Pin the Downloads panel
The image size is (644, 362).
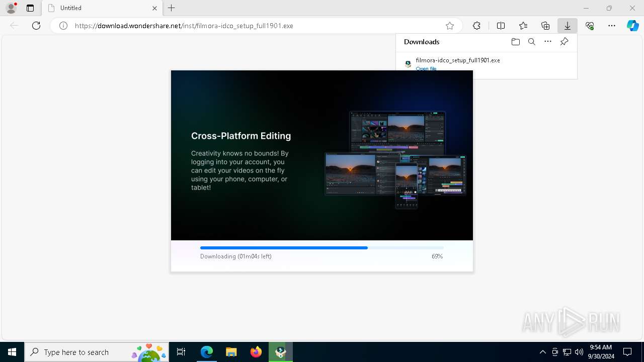564,42
